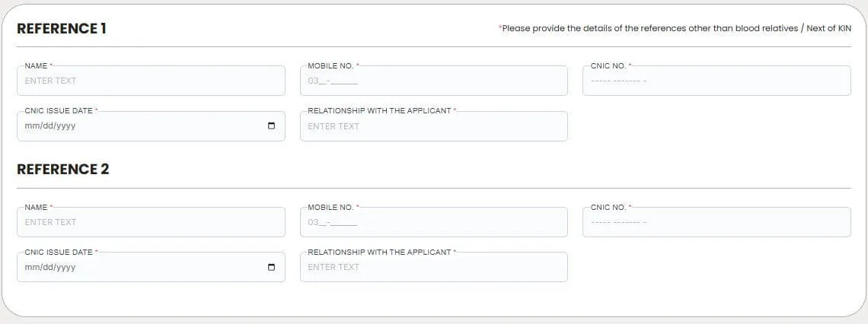Click CNIC ISSUE DATE label under Reference 2

click(x=59, y=253)
